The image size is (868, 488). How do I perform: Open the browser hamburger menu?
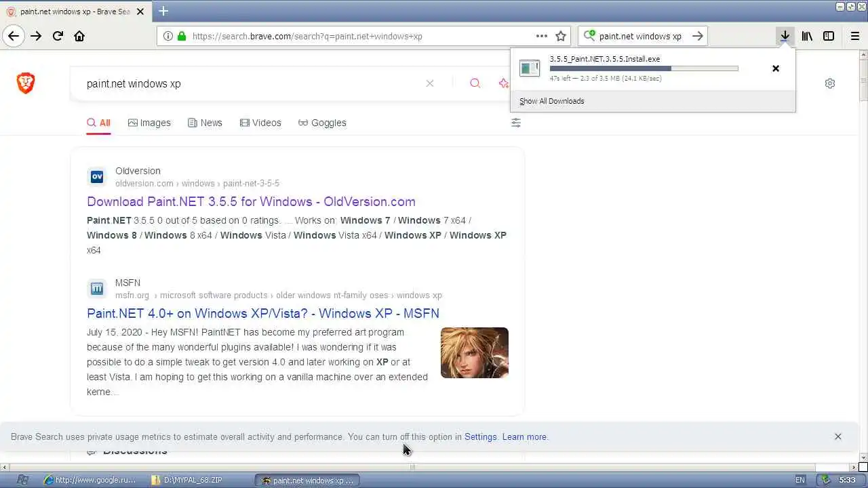[x=855, y=36]
